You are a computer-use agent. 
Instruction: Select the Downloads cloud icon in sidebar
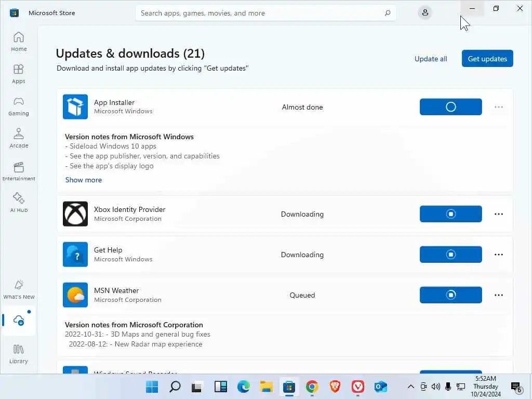click(x=19, y=320)
